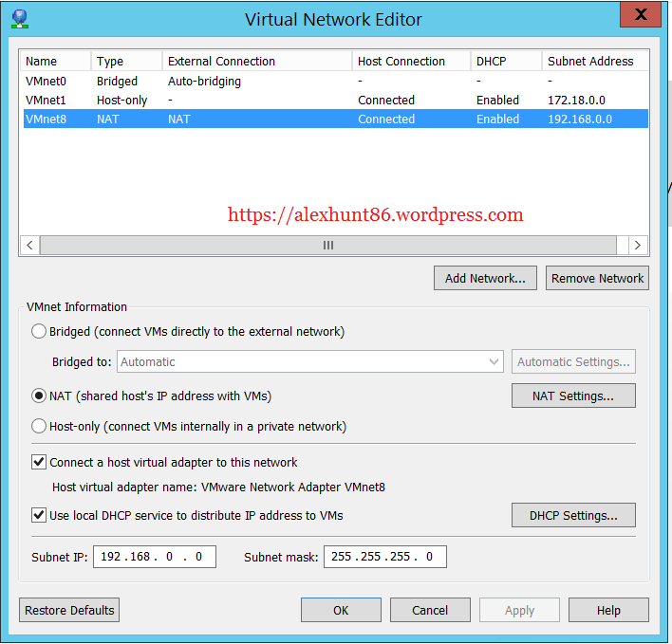672x644 pixels.
Task: Click the left arrow of horizontal scrollbar
Action: coord(29,246)
